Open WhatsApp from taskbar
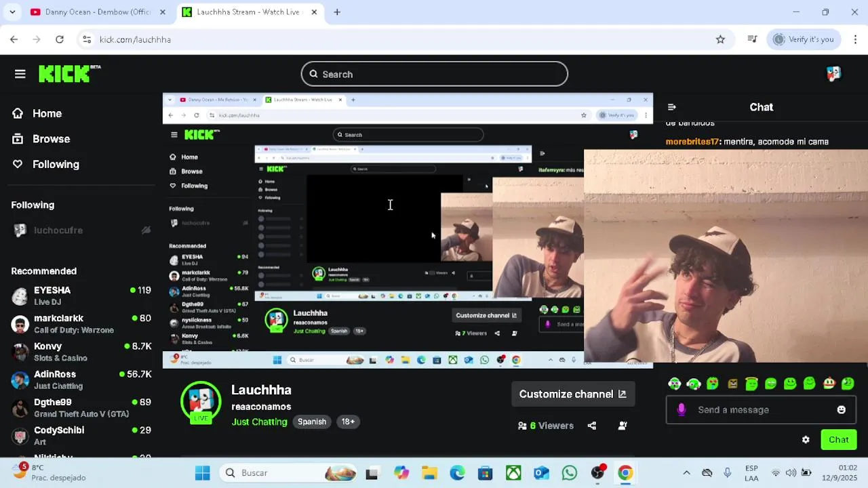Screen dimensions: 868x488 point(569,472)
